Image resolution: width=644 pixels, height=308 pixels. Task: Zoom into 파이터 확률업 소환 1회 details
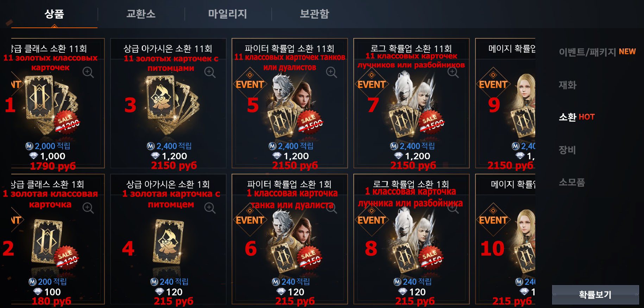331,208
